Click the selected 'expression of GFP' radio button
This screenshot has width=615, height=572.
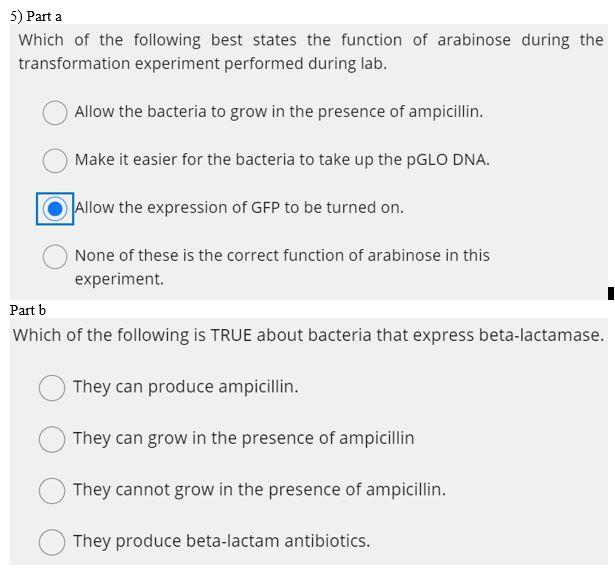[x=55, y=209]
